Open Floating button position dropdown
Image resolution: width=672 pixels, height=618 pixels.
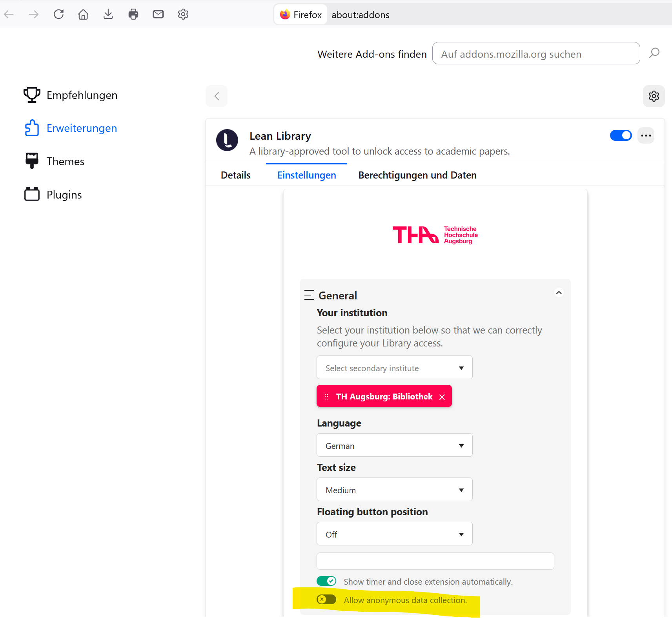point(394,534)
